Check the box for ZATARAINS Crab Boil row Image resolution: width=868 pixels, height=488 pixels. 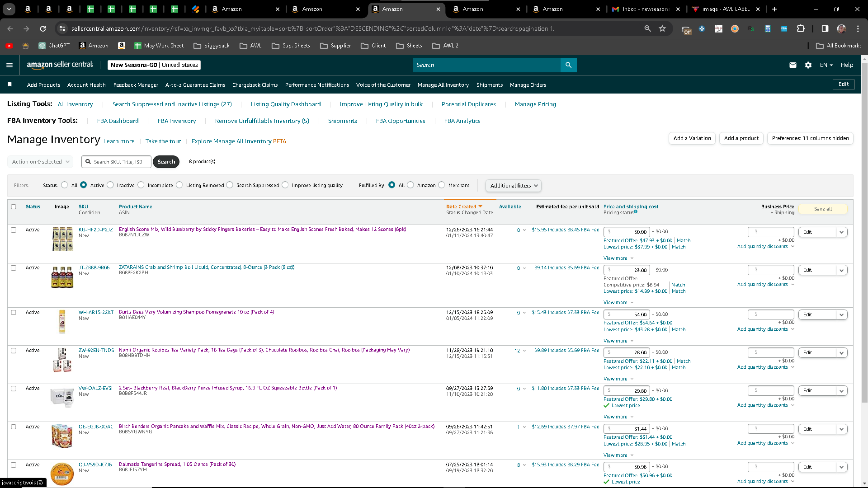point(14,268)
